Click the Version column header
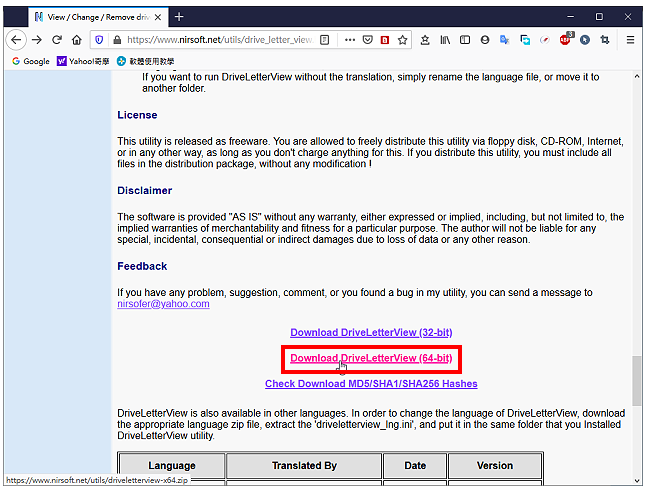Viewport: 655px width, 494px height. 495,465
